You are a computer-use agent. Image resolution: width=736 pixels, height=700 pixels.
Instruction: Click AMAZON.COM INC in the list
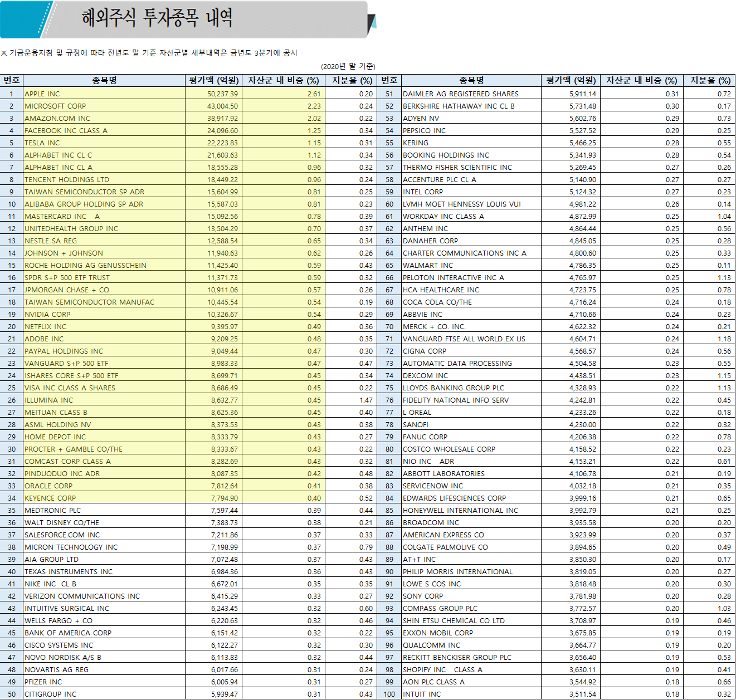point(104,118)
